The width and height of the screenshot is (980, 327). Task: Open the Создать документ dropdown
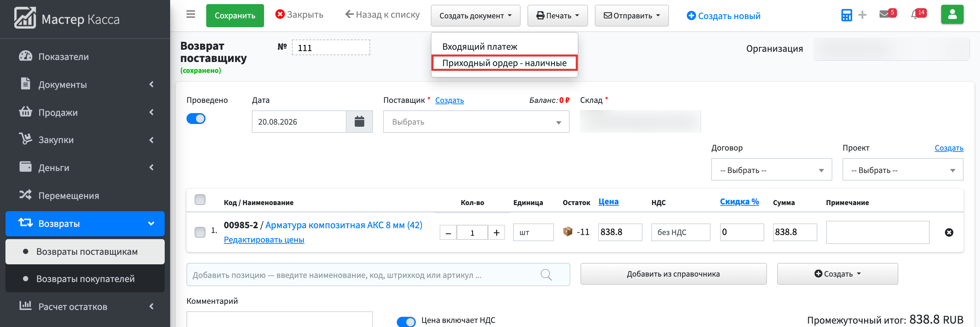[475, 16]
